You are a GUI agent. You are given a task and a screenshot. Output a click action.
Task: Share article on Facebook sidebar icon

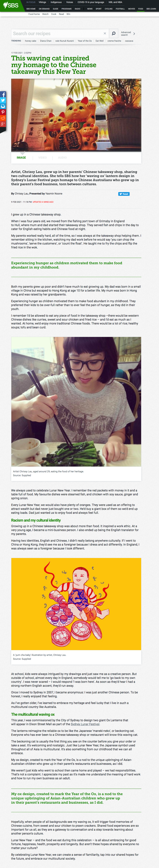coord(3,95)
